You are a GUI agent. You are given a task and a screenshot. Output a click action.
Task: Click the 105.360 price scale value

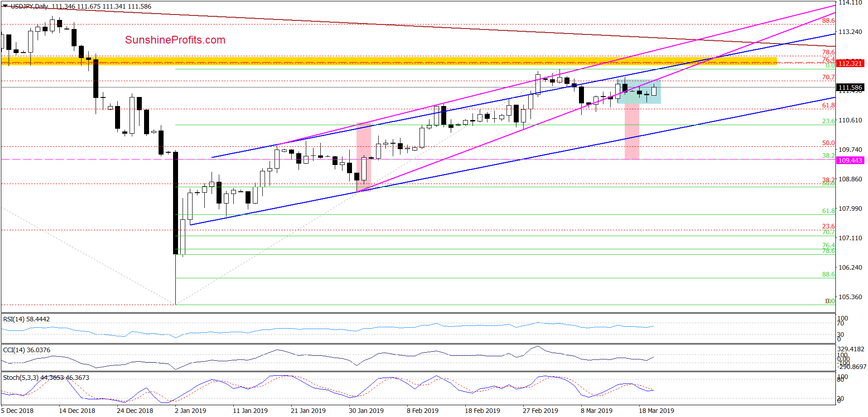coord(850,297)
